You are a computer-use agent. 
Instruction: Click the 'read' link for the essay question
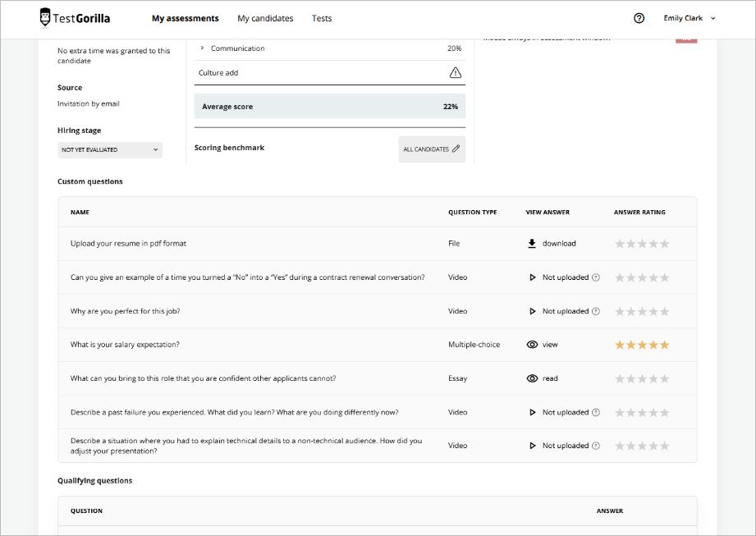pyautogui.click(x=550, y=378)
